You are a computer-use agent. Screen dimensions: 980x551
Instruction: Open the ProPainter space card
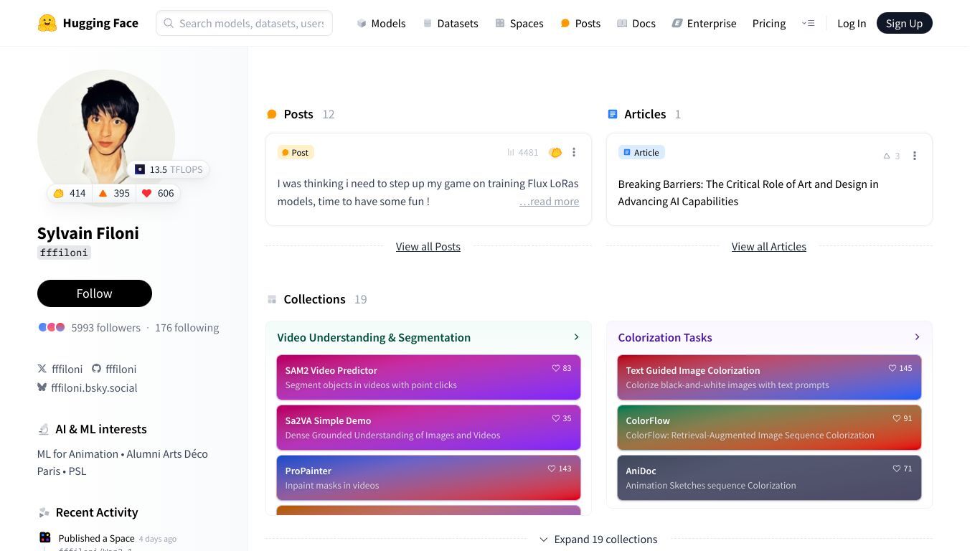[428, 478]
